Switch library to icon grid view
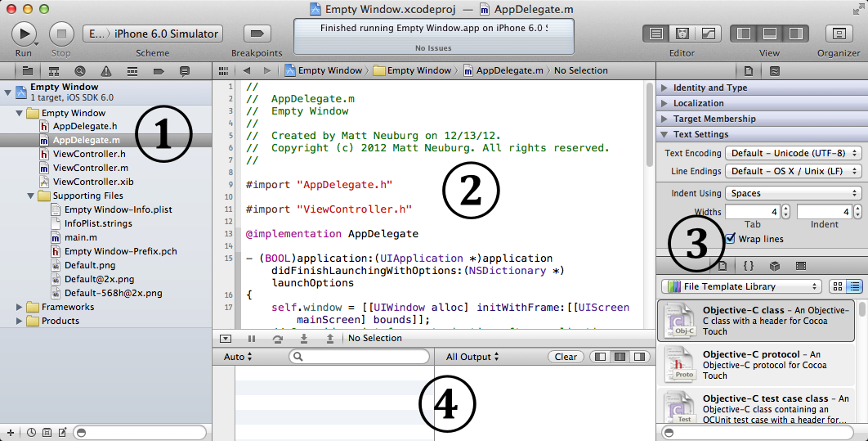This screenshot has height=441, width=868. click(x=838, y=286)
